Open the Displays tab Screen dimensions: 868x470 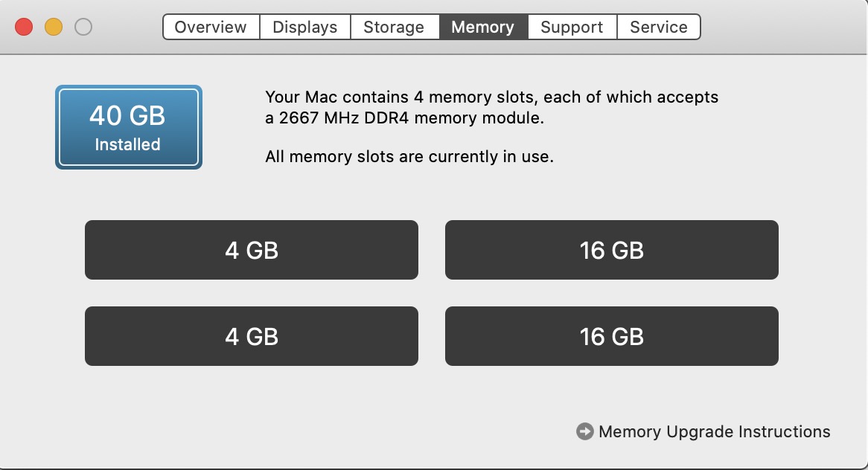305,28
